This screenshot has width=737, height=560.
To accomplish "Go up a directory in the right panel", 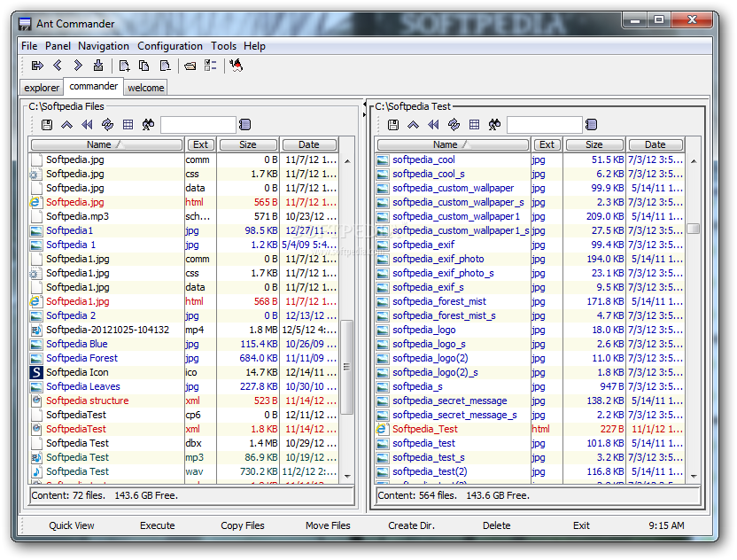I will (x=413, y=125).
